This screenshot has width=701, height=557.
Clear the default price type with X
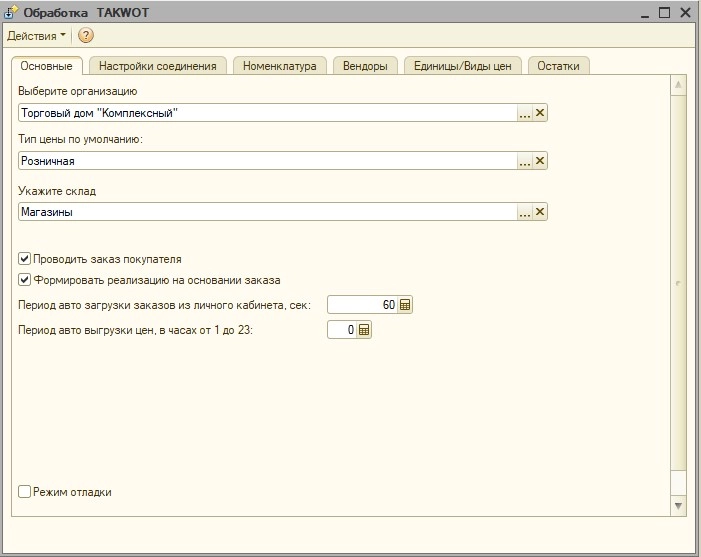[x=540, y=161]
